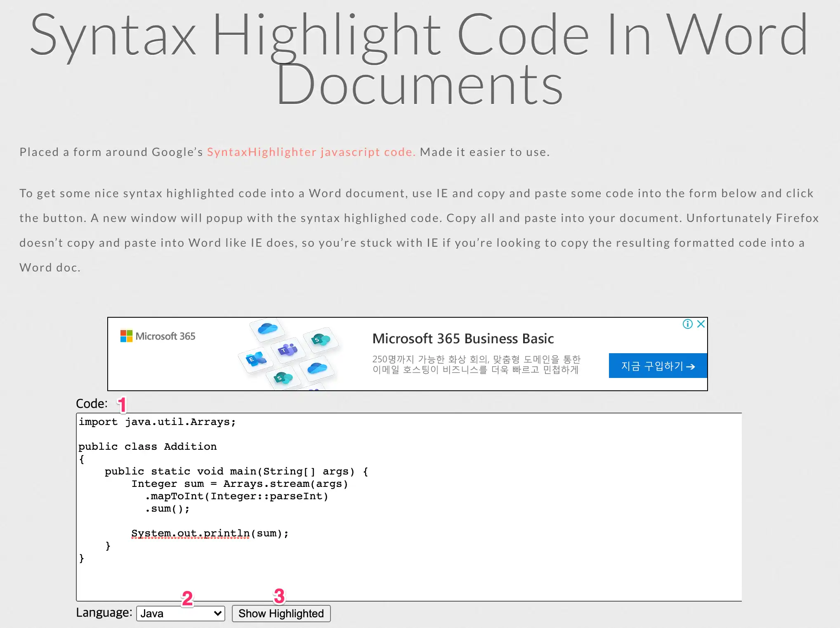
Task: Click the blue '지금 구입하기' ad button
Action: (658, 366)
